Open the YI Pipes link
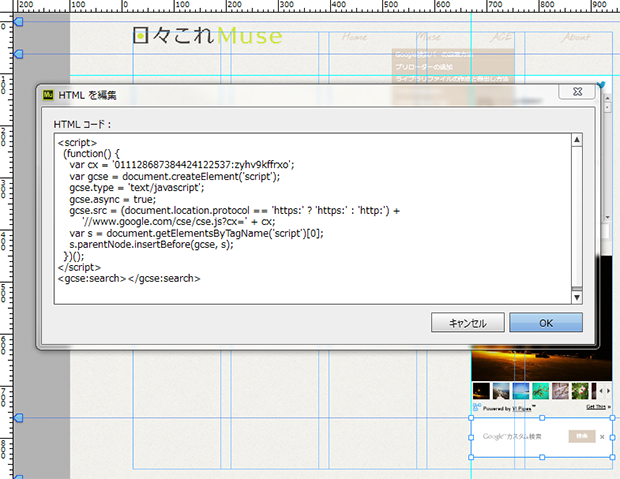The height and width of the screenshot is (479, 620). [522, 409]
